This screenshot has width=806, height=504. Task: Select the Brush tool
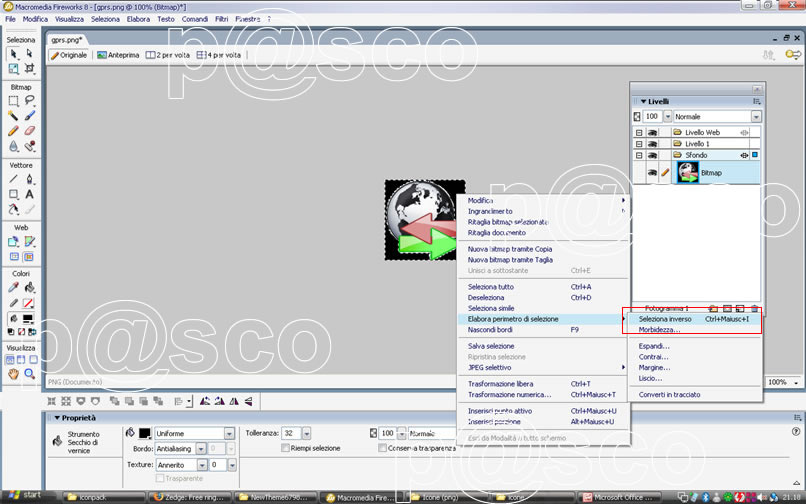click(x=29, y=116)
